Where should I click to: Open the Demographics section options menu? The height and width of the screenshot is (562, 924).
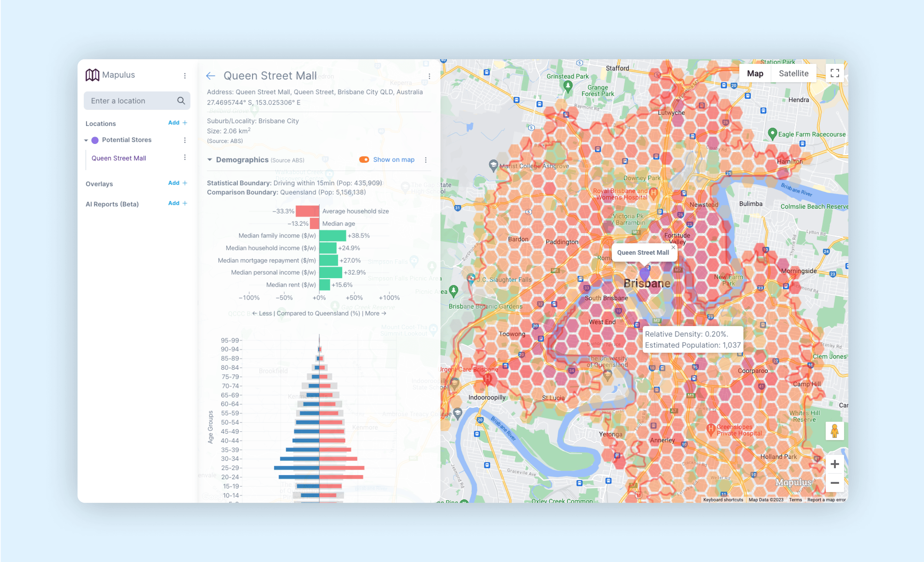[x=426, y=160]
